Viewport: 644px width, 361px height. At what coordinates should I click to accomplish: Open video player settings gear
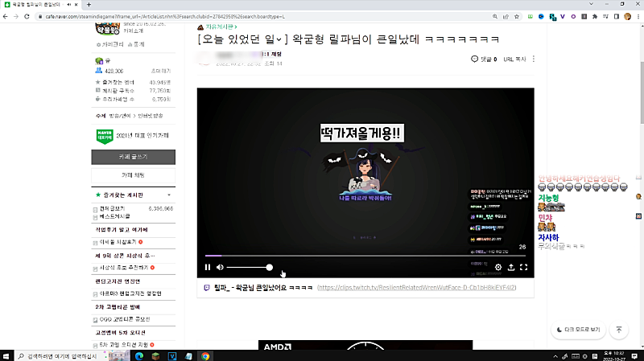click(498, 267)
